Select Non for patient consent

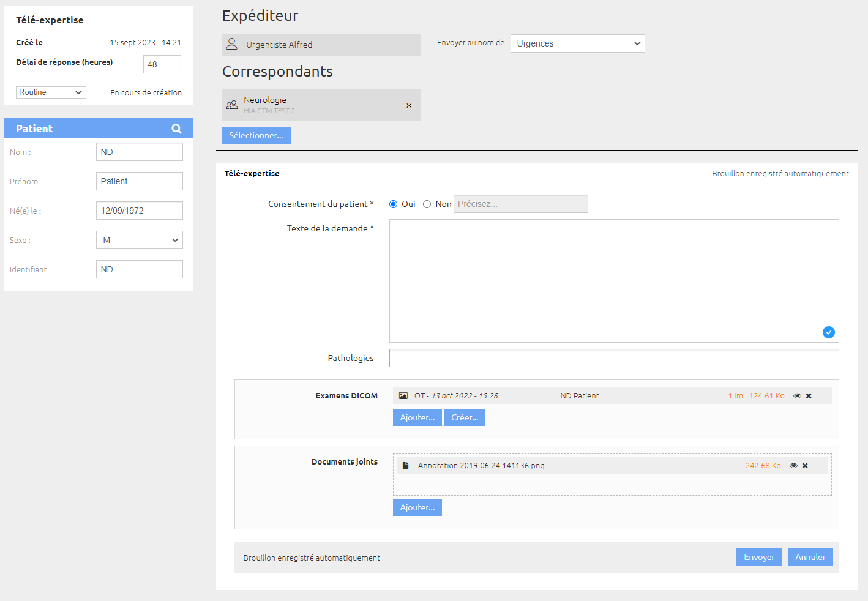point(427,204)
